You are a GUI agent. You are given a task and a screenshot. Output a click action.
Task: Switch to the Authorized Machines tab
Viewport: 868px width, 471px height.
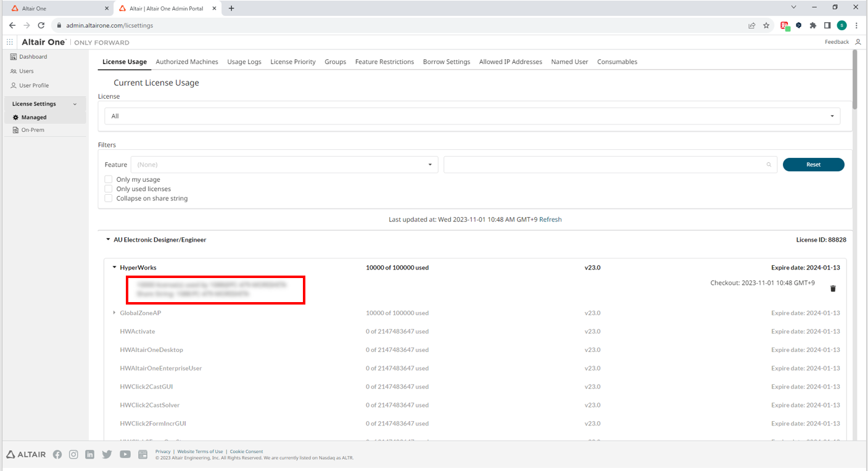[x=187, y=62]
